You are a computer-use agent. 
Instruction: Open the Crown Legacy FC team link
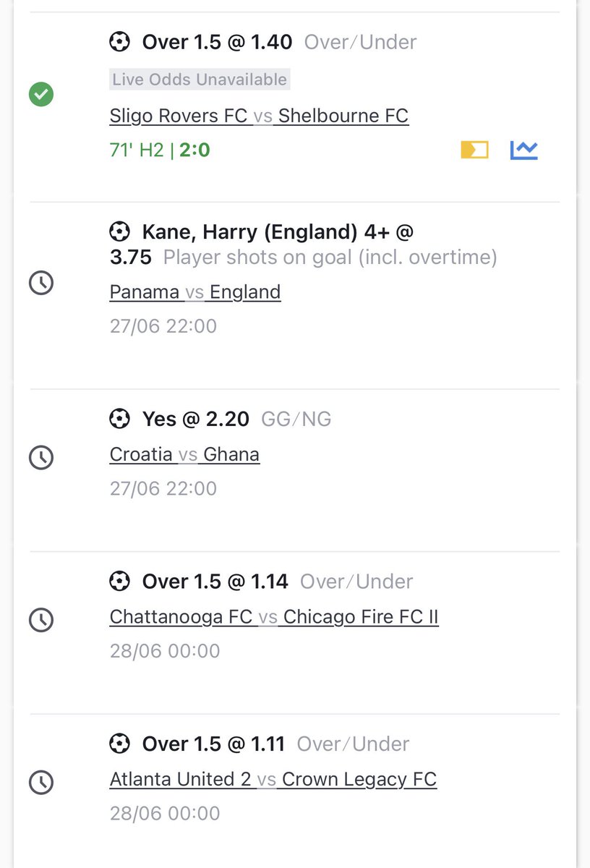click(359, 779)
